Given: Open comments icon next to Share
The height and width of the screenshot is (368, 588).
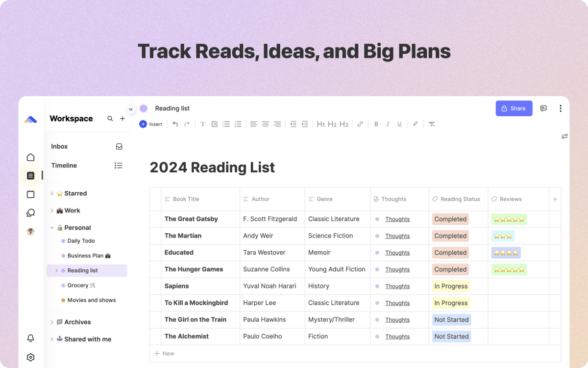Looking at the screenshot, I should pyautogui.click(x=543, y=108).
